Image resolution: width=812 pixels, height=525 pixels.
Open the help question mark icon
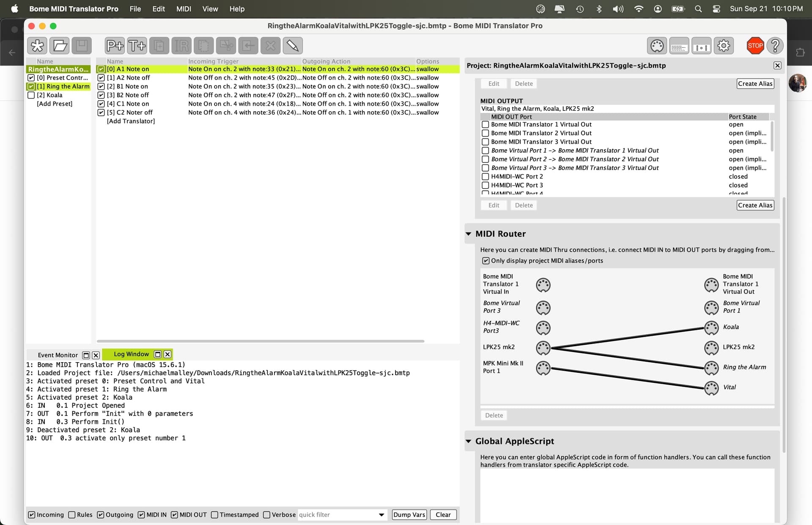[775, 46]
